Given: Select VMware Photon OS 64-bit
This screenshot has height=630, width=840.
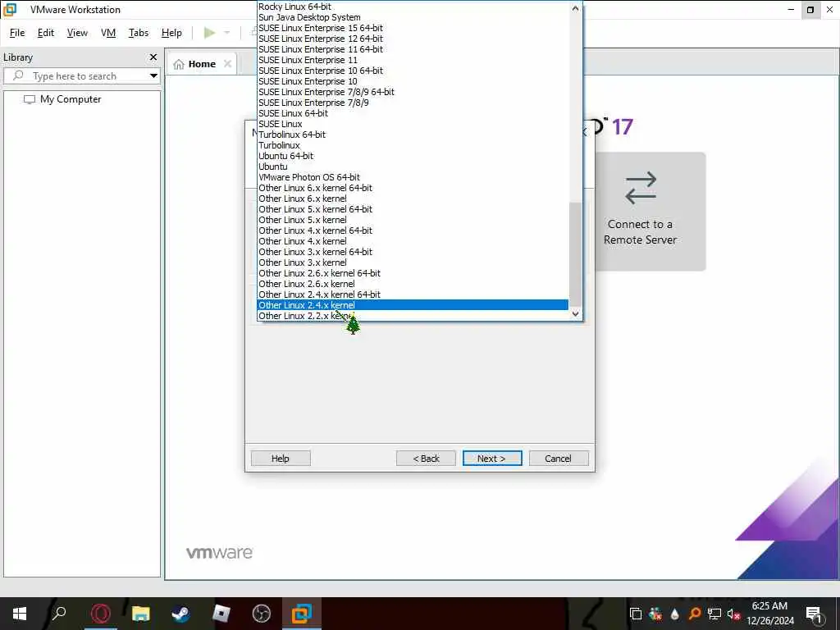Looking at the screenshot, I should [413, 177].
